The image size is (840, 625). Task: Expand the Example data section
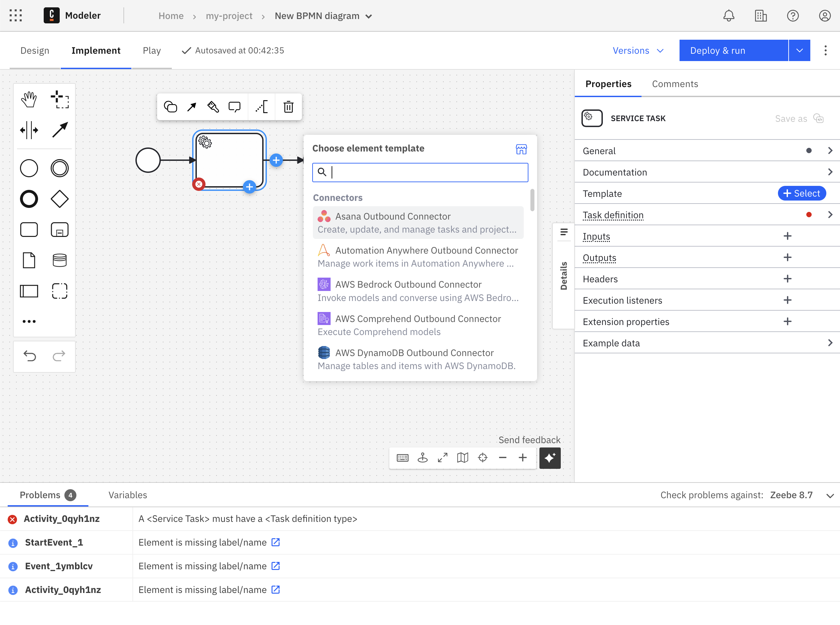707,343
